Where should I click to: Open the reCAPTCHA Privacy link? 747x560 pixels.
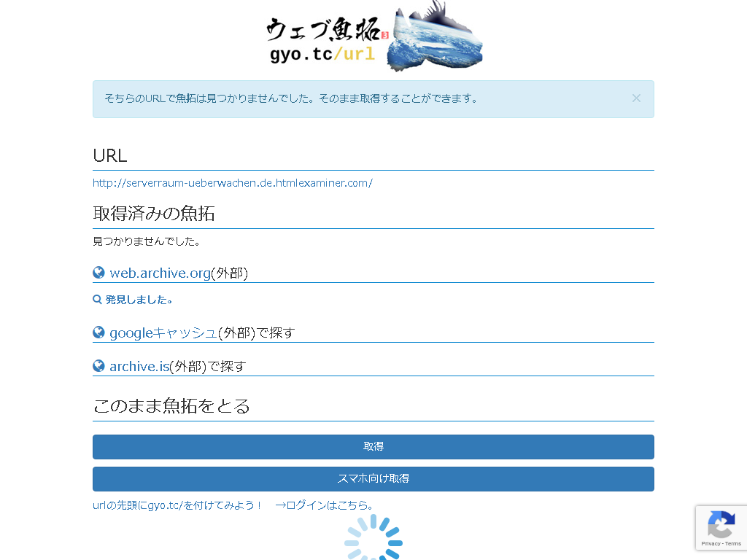click(x=711, y=544)
